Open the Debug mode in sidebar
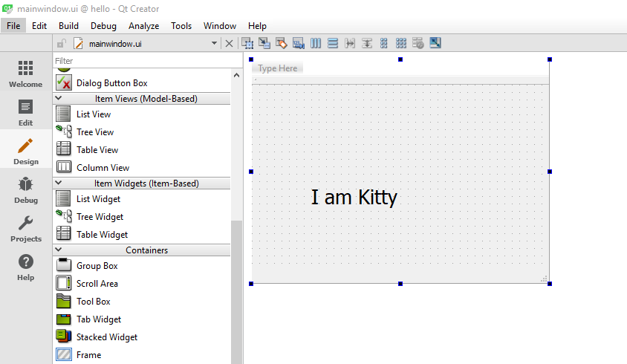Screen dimensions: 627x364 pos(26,190)
